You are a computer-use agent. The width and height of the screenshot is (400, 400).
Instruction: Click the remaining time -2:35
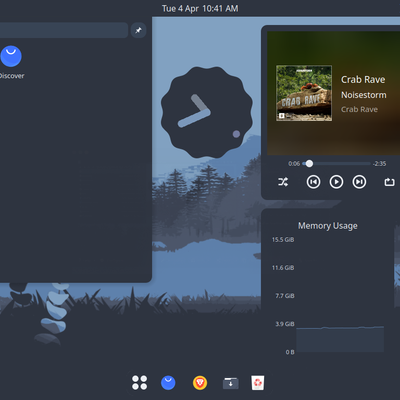[380, 164]
